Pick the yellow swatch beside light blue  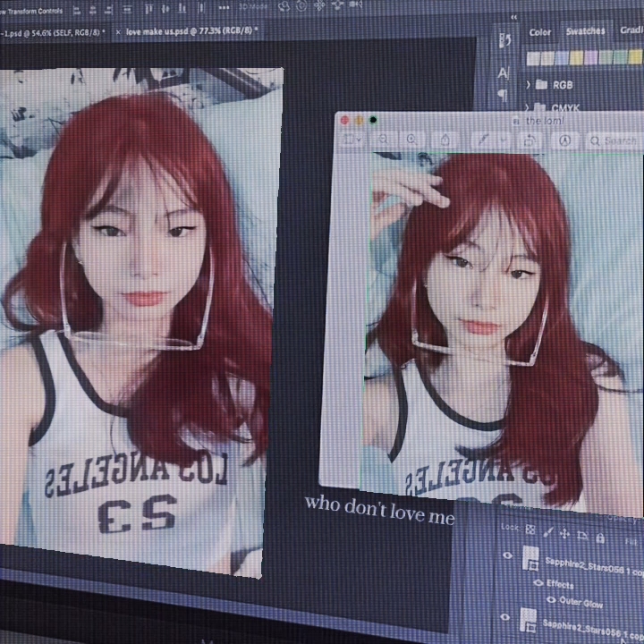pyautogui.click(x=576, y=58)
